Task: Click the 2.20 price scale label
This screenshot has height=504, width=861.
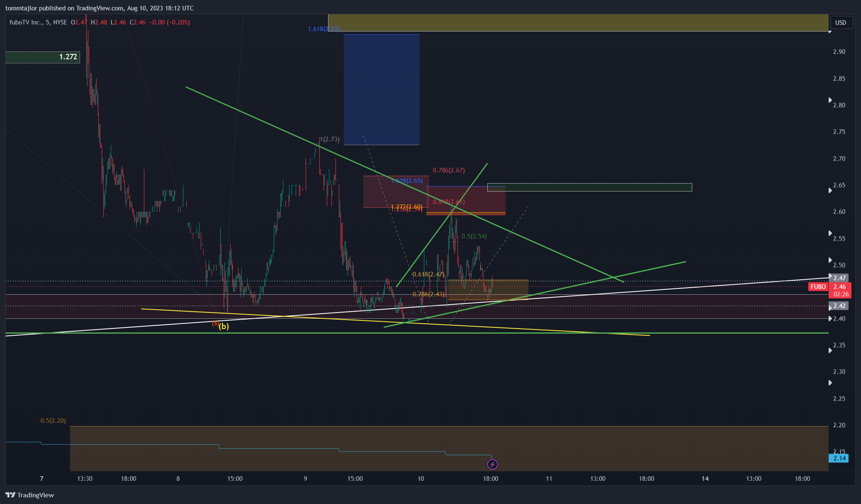Action: point(839,425)
